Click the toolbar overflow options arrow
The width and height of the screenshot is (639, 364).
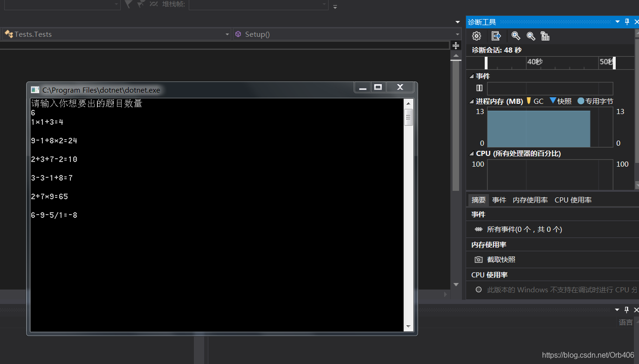(x=335, y=7)
